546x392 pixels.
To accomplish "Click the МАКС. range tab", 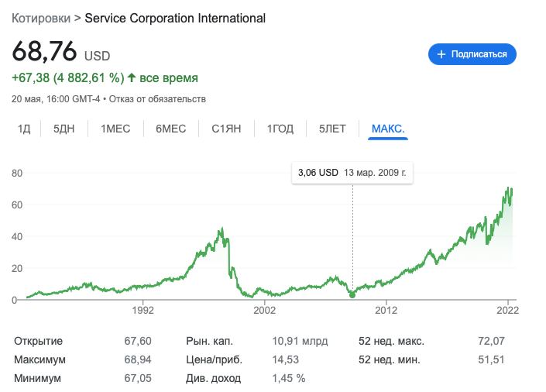I will (389, 129).
